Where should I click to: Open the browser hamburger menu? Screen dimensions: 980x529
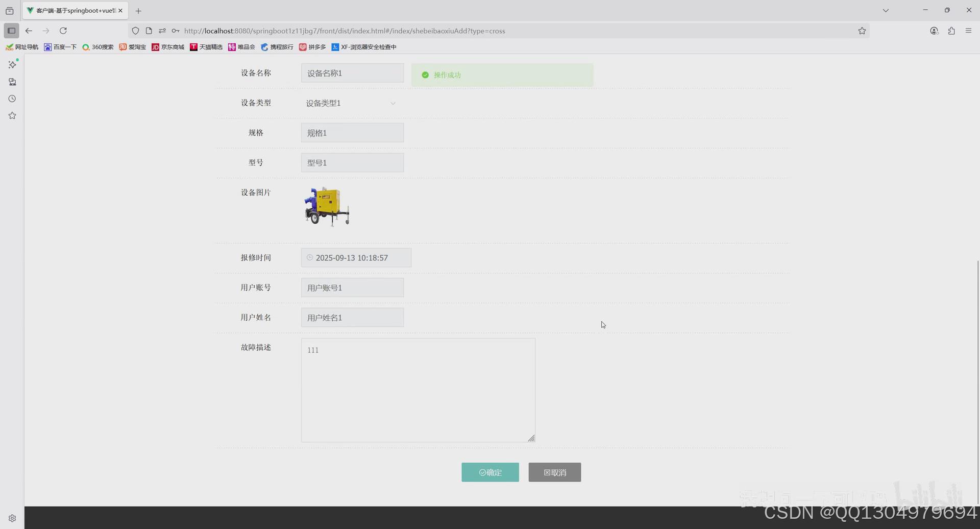pyautogui.click(x=968, y=31)
